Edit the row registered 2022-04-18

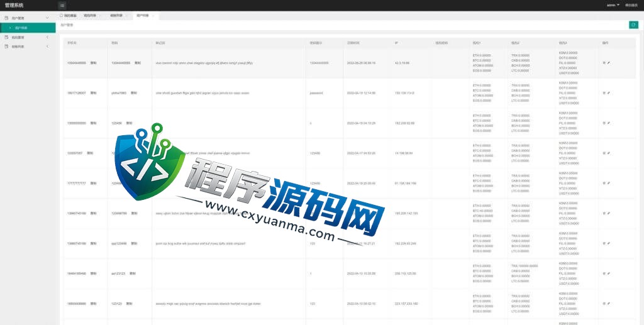click(608, 123)
